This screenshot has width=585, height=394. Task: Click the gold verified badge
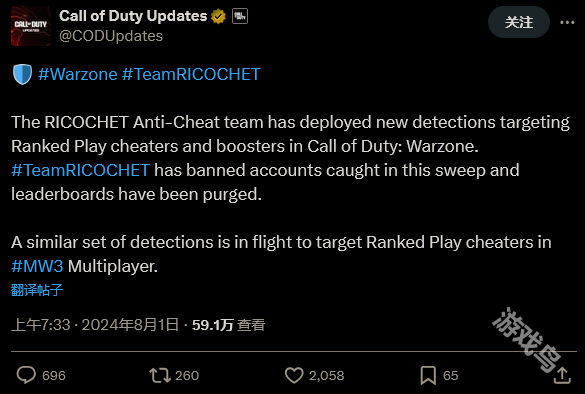click(x=218, y=16)
